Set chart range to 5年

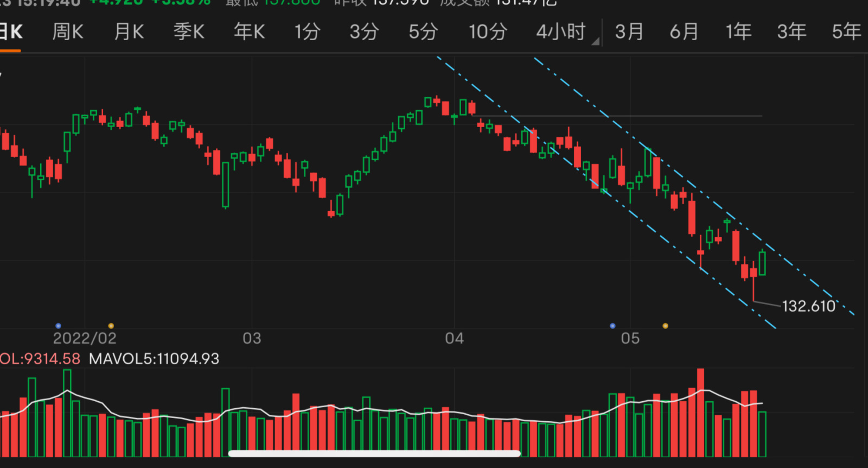tap(847, 31)
